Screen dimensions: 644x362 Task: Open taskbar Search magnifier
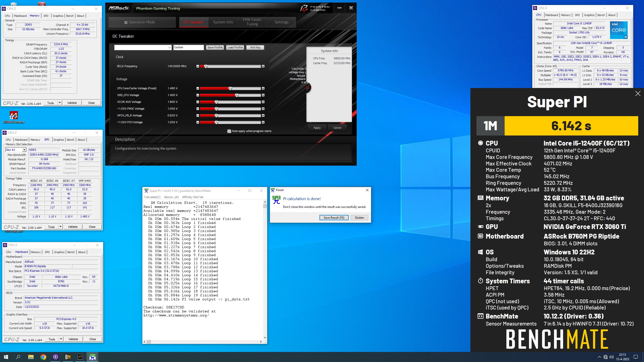point(18,357)
